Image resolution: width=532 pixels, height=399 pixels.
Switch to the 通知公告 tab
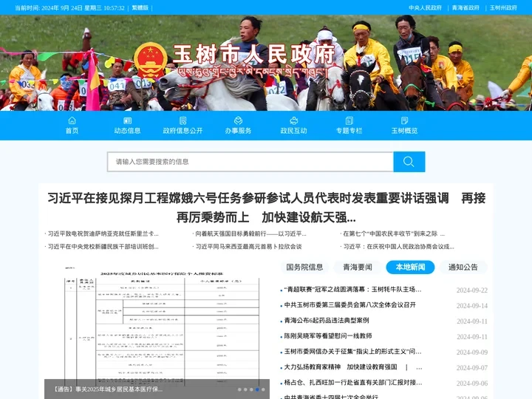coord(463,267)
